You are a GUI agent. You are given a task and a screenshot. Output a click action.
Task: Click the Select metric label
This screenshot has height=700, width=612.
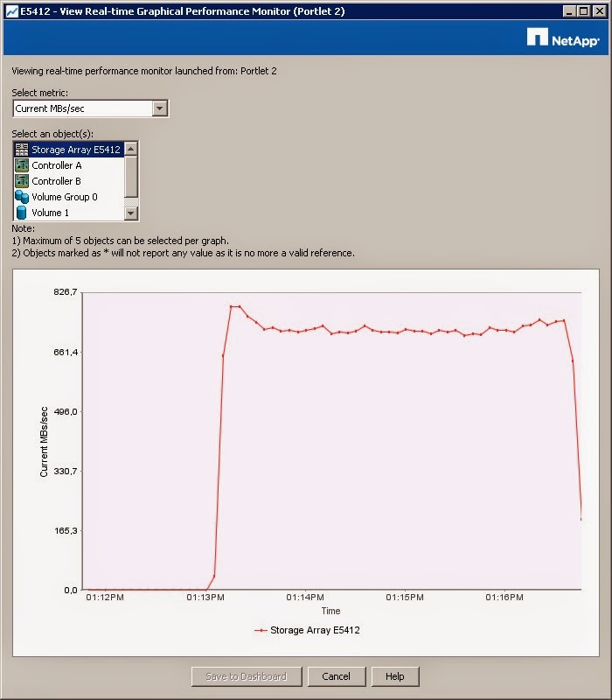(x=40, y=93)
